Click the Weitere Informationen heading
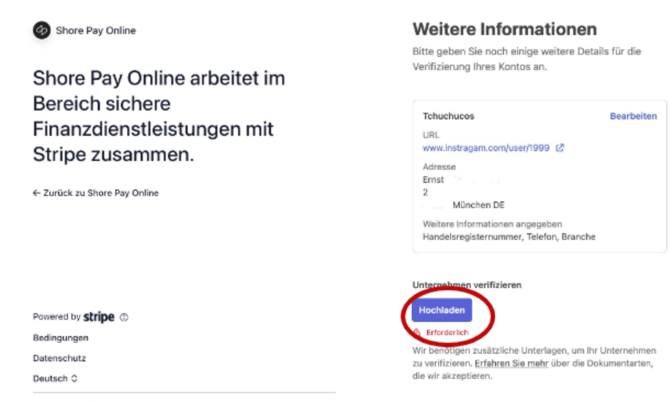 pos(504,29)
